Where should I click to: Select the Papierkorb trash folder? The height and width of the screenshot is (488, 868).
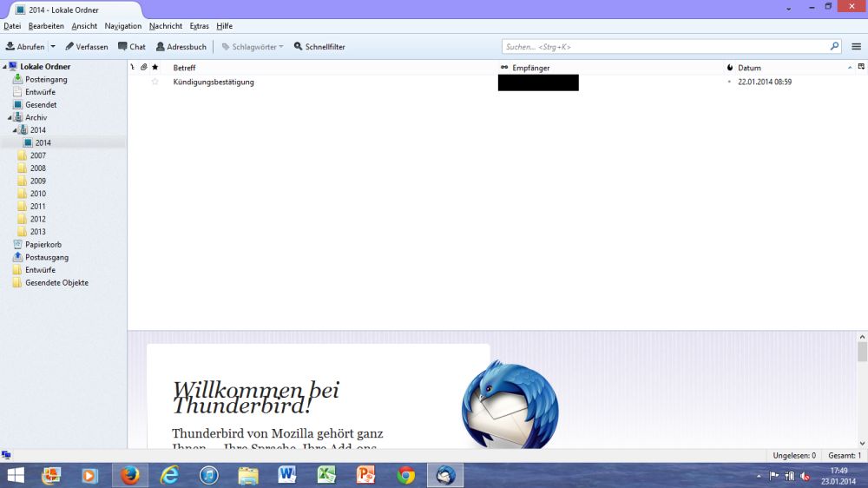click(43, 245)
